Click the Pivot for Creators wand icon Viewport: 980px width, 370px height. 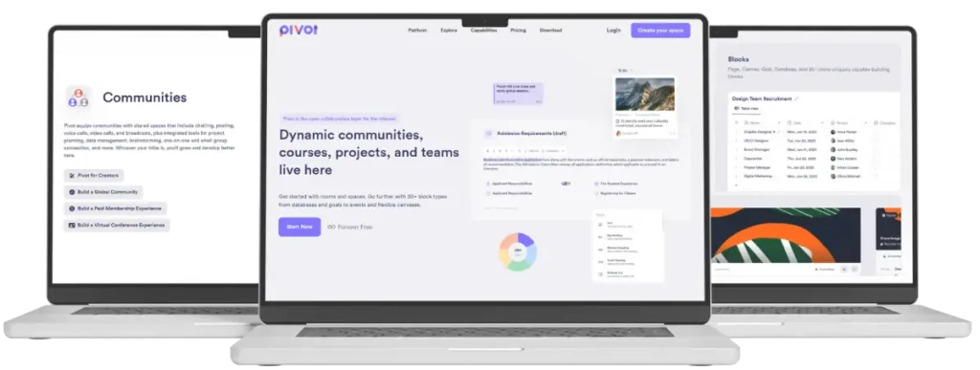tap(72, 176)
